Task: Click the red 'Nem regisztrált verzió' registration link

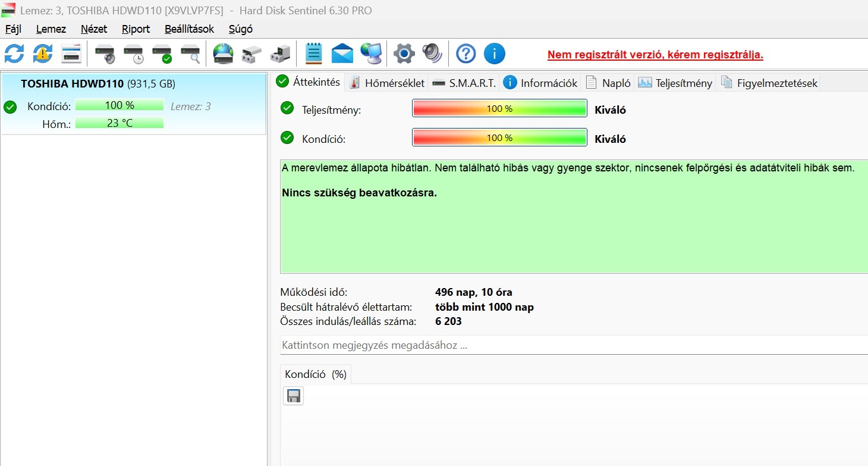Action: [x=655, y=55]
